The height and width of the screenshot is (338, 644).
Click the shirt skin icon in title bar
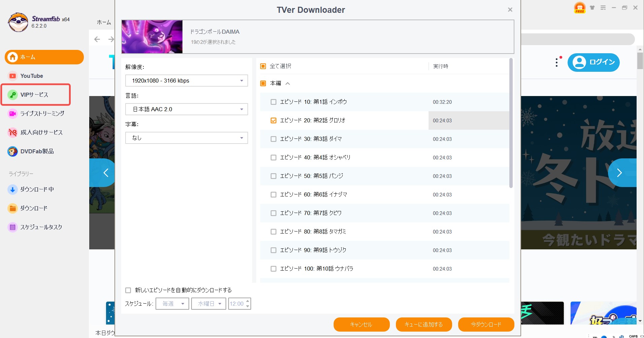592,7
